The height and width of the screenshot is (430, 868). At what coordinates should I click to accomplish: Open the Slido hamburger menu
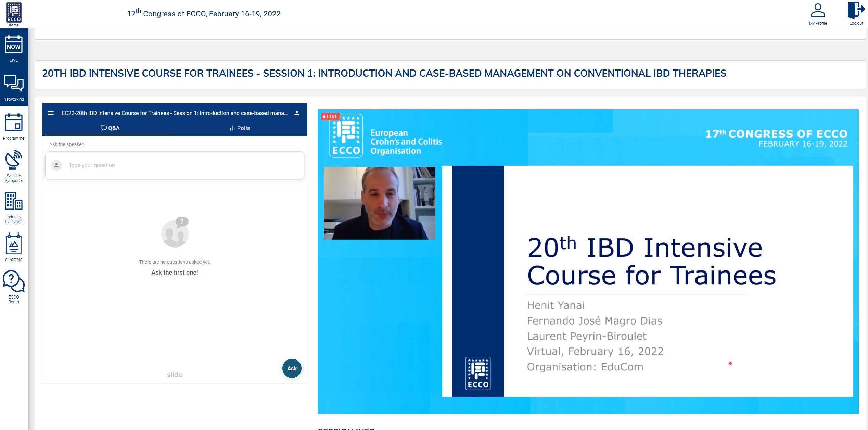(51, 113)
